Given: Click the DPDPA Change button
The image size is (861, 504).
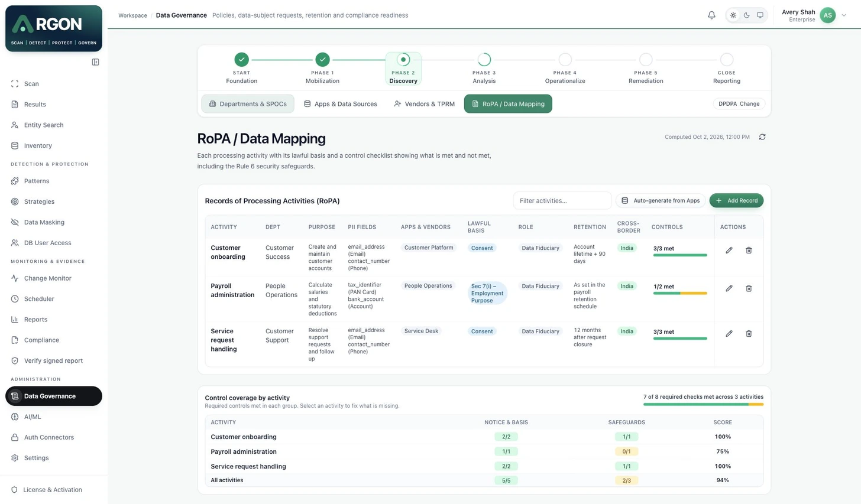Looking at the screenshot, I should (739, 104).
